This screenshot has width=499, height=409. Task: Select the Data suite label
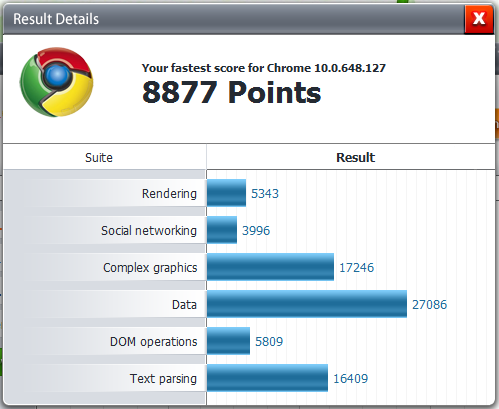pos(184,305)
